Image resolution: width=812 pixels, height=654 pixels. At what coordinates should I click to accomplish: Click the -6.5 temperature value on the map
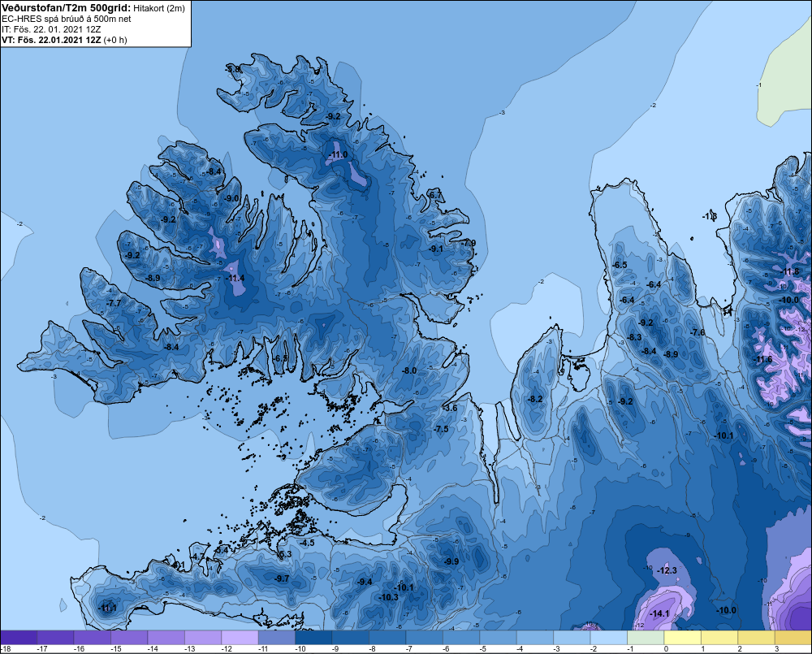(620, 265)
